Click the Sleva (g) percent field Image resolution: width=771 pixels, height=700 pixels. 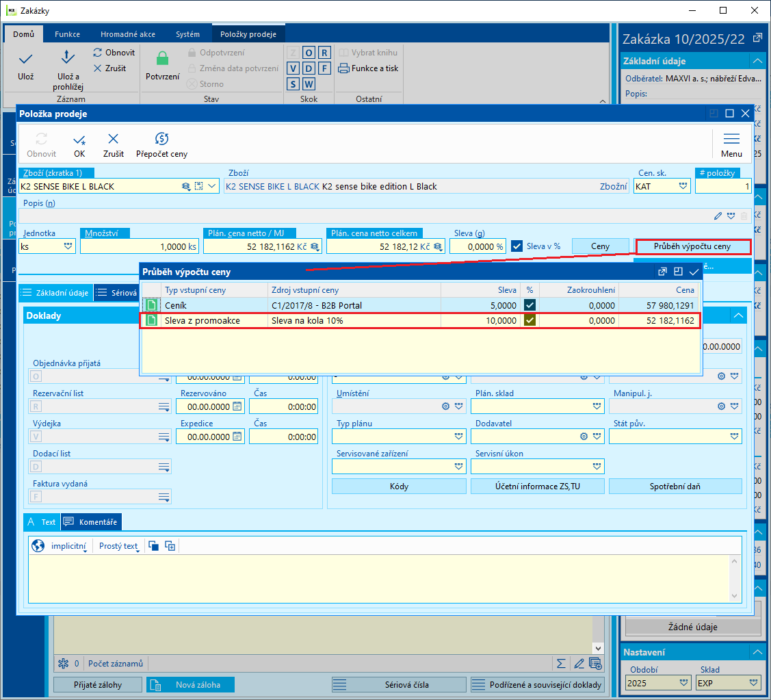478,246
